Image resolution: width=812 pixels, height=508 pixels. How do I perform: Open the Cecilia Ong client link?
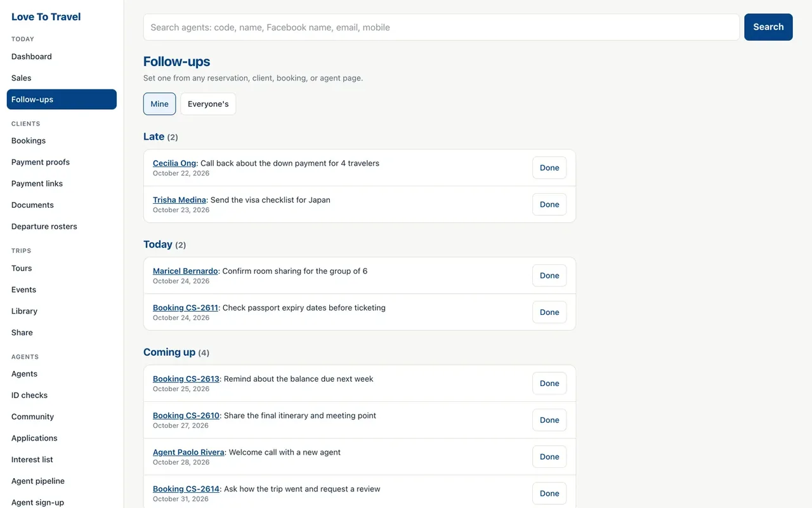coord(174,163)
